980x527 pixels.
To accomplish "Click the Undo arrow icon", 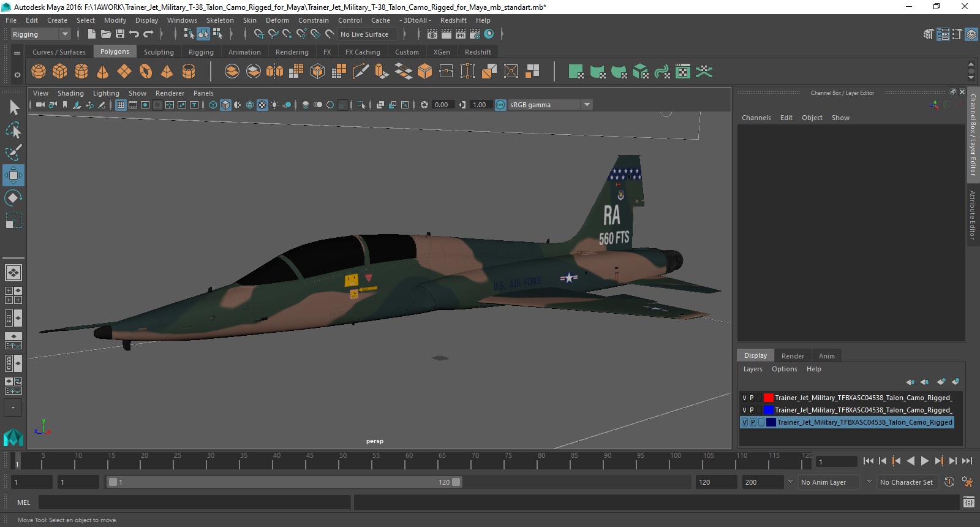I will tap(134, 34).
